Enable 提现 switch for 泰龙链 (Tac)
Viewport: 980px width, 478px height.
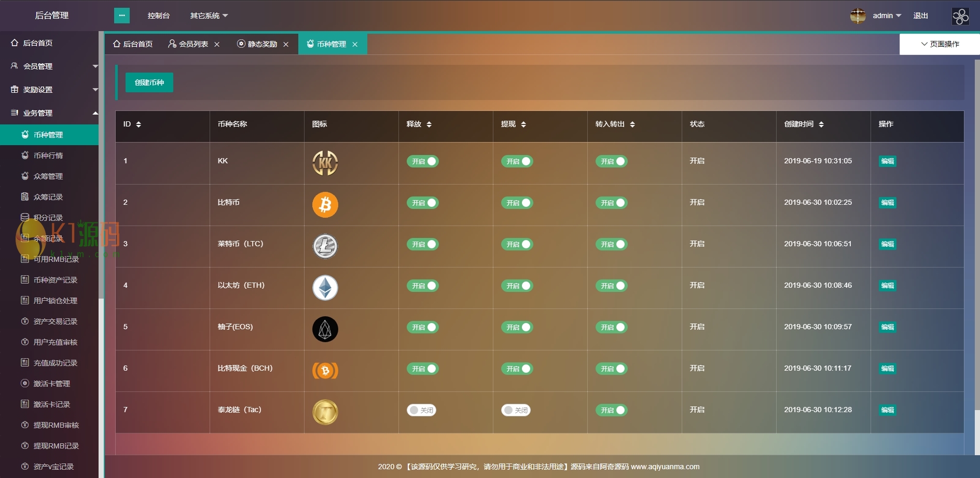pos(516,410)
